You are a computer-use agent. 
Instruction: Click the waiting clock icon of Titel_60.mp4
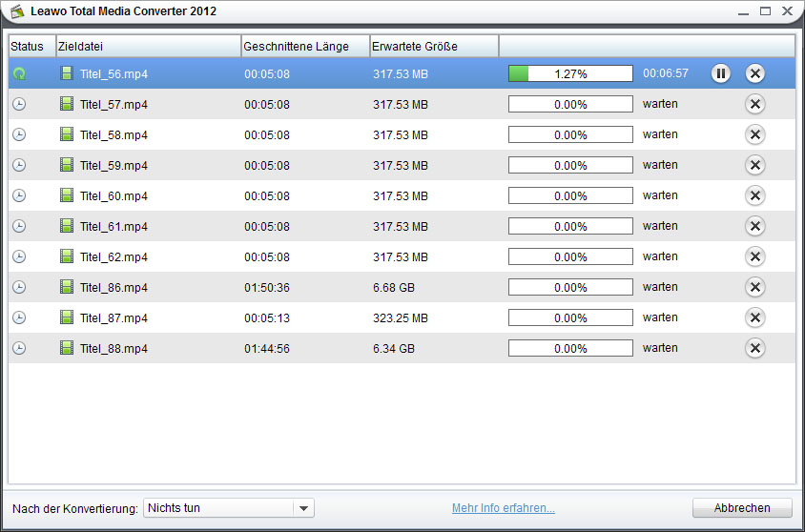(19, 196)
